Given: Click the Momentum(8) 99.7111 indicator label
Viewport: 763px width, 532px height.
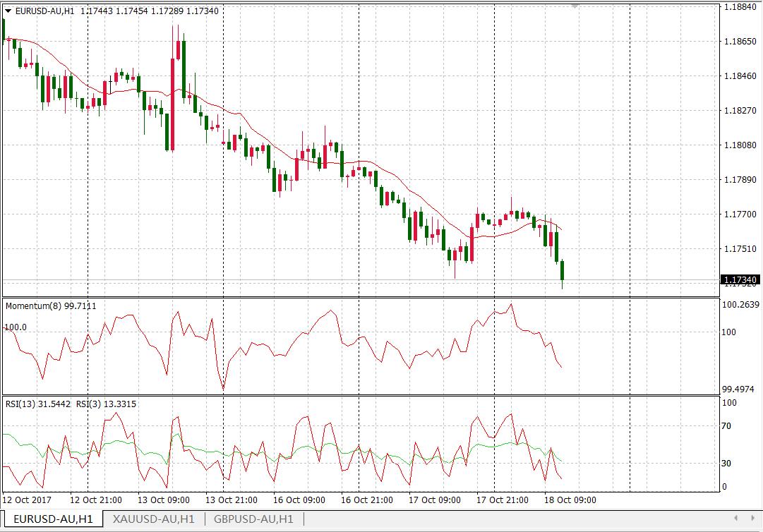Looking at the screenshot, I should pyautogui.click(x=51, y=306).
